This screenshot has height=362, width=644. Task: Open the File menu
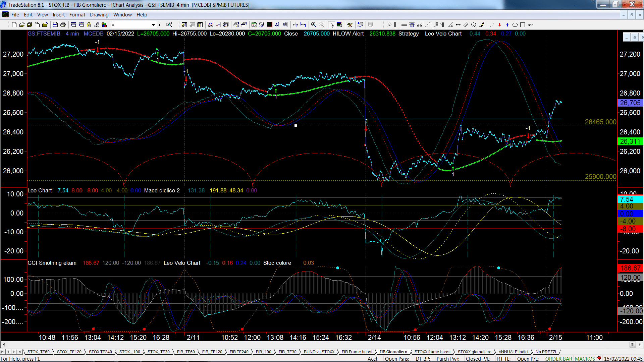15,15
